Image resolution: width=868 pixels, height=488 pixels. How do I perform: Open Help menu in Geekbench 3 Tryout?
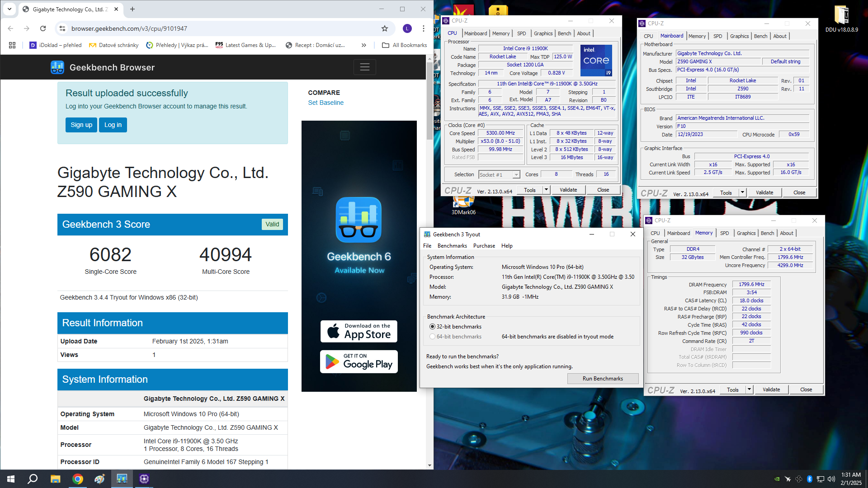(507, 246)
